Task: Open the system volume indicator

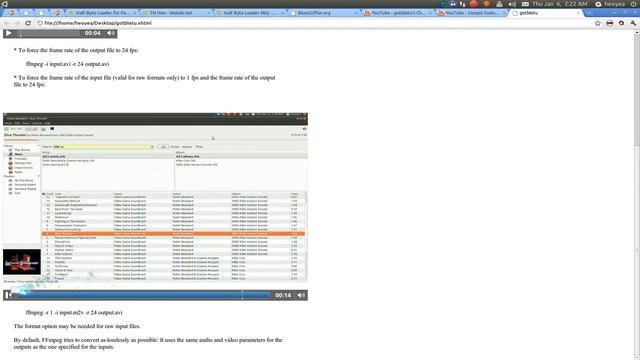Action: [x=512, y=4]
